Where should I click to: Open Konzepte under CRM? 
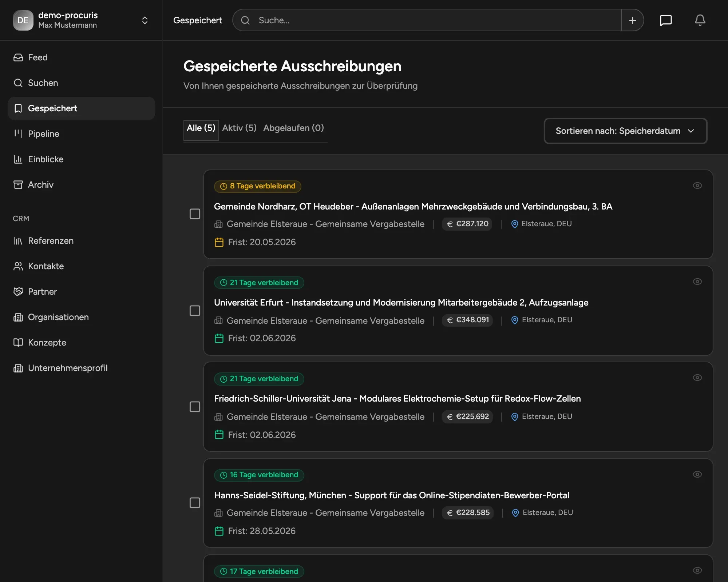coord(82,343)
